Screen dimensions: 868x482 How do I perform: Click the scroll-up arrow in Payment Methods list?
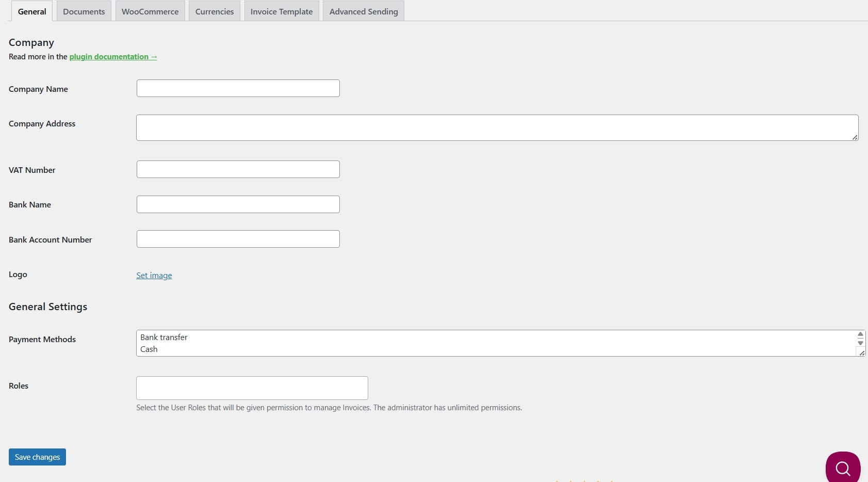click(x=860, y=334)
